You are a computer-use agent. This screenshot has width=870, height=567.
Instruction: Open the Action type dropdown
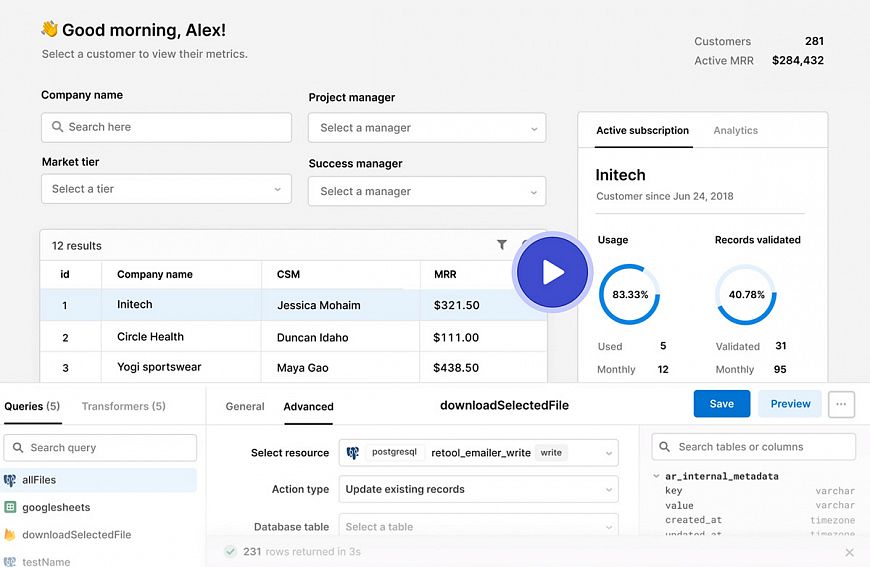click(x=478, y=490)
